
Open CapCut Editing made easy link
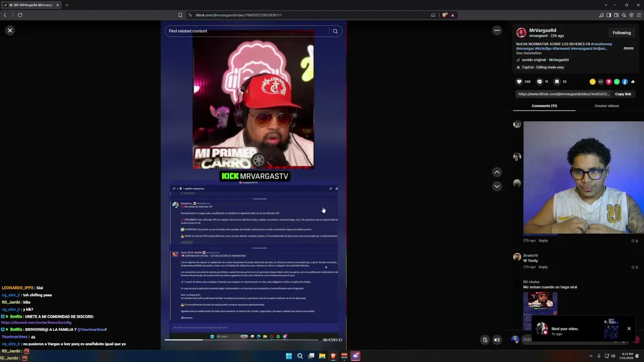pos(540,67)
